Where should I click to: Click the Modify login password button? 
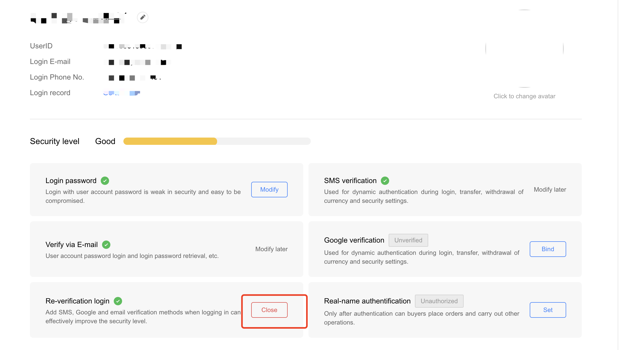coord(269,190)
